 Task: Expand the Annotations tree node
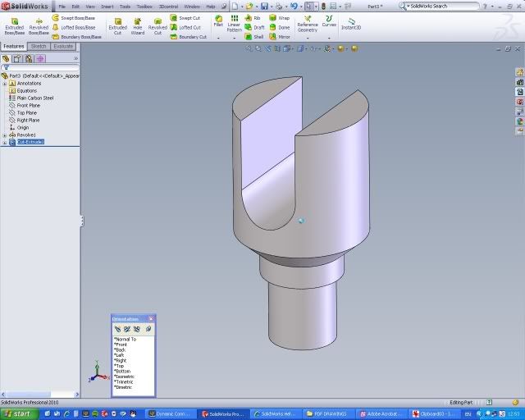coord(5,83)
